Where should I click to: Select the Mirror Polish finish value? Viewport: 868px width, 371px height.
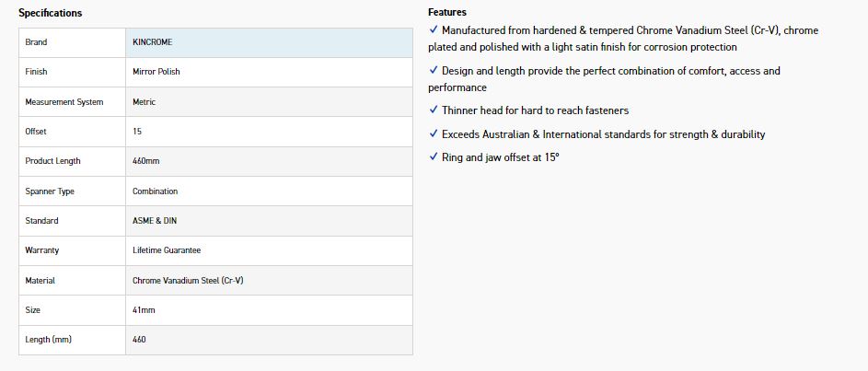click(156, 72)
